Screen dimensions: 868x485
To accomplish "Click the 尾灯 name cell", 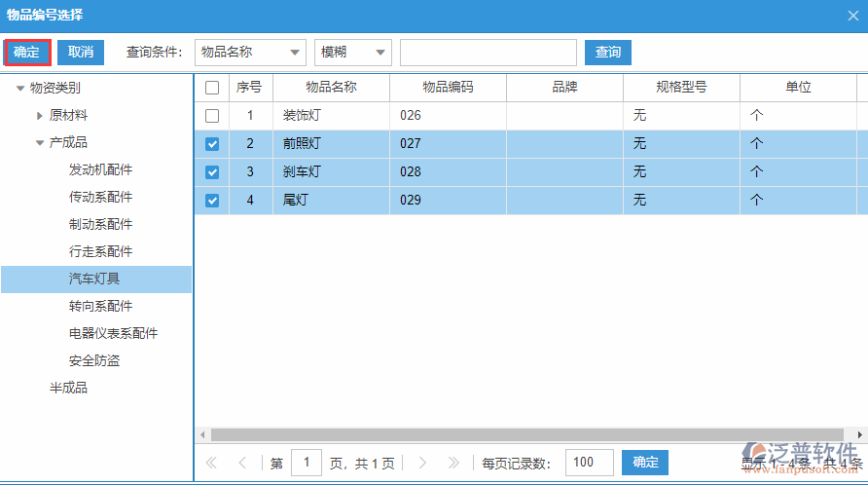I will click(331, 200).
